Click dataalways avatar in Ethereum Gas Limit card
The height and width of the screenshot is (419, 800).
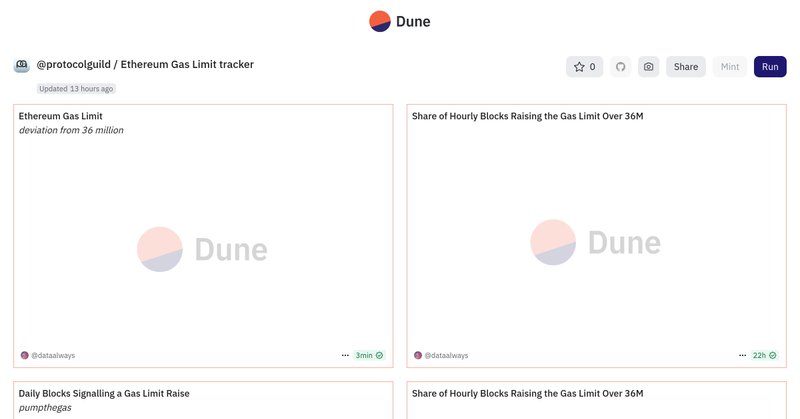tap(24, 355)
